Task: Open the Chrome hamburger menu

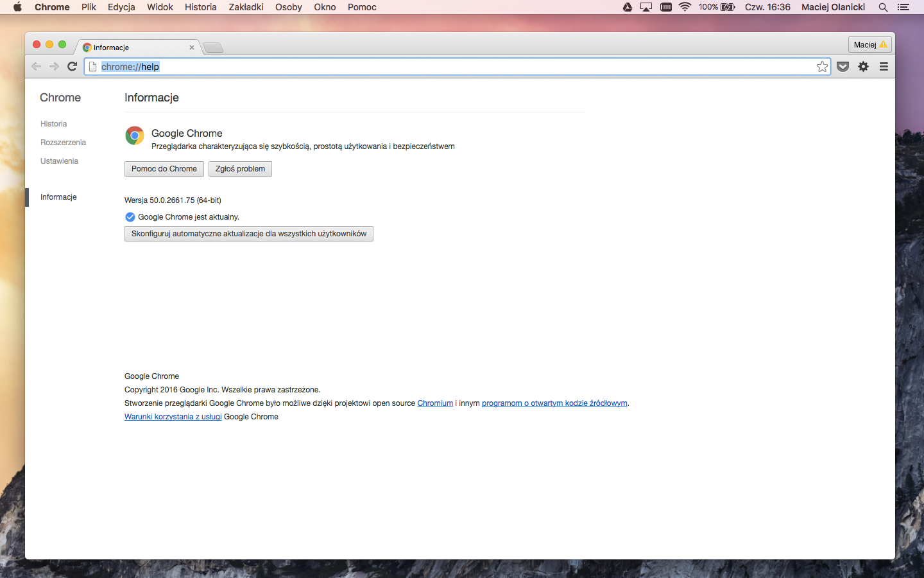Action: [x=884, y=66]
